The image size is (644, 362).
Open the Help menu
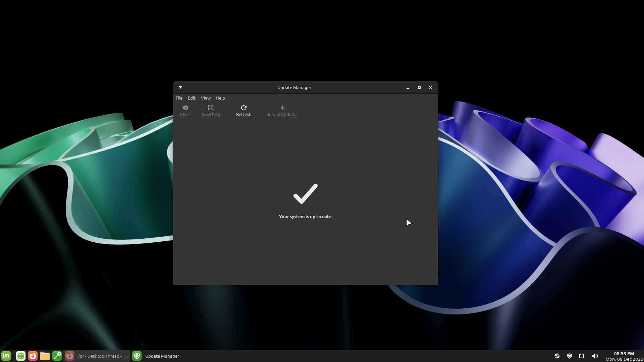220,98
